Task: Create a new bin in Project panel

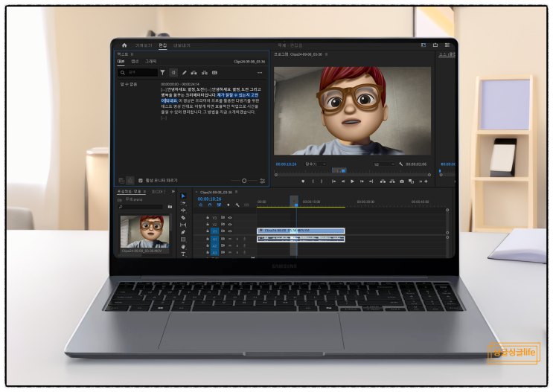Action: tap(170, 207)
